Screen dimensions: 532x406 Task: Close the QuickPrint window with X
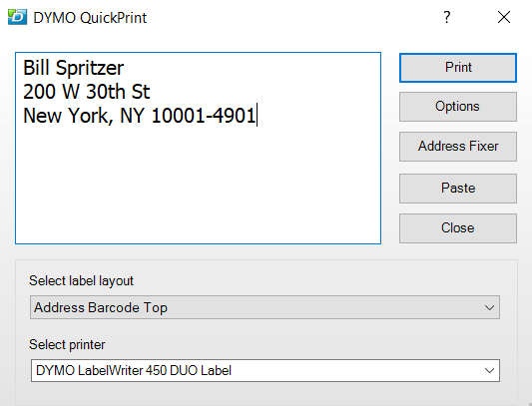(504, 17)
